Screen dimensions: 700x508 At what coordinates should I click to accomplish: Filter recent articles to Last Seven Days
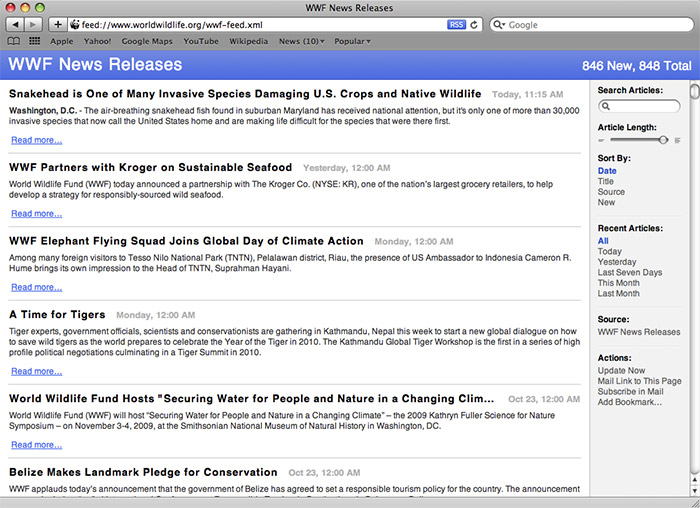630,273
